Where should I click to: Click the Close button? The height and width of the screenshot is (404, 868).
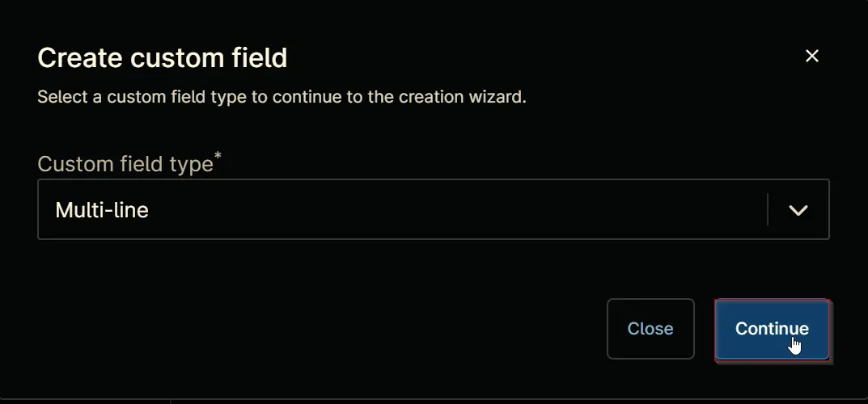point(650,329)
